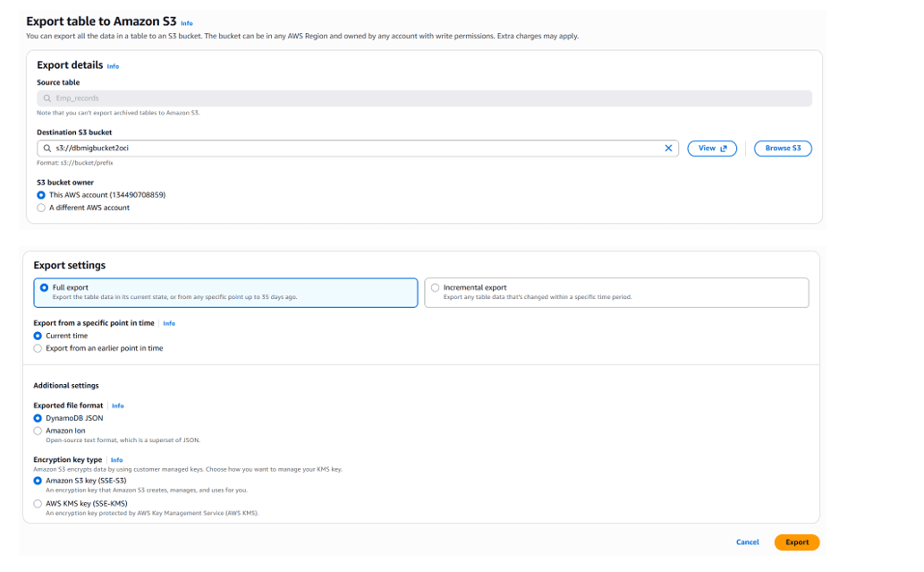
Task: Click the 'Additional settings' heading
Action: [x=66, y=386]
